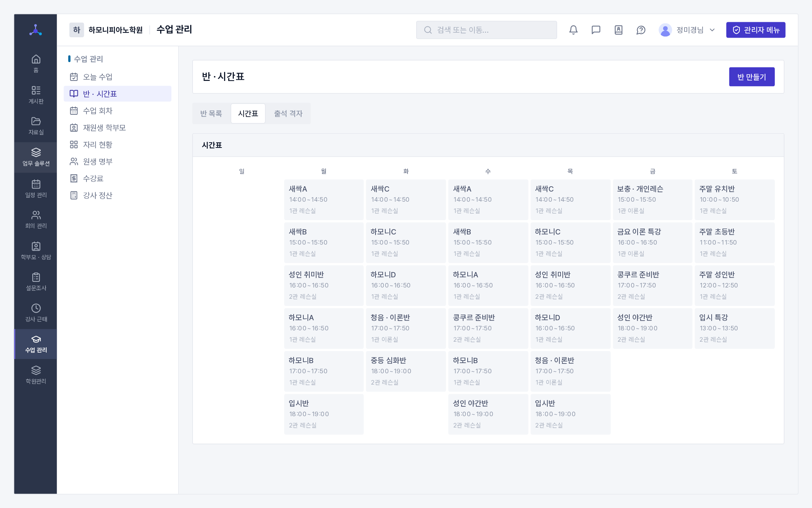Image resolution: width=812 pixels, height=508 pixels.
Task: Open Tuesday 중등 심화반 class card
Action: point(406,371)
